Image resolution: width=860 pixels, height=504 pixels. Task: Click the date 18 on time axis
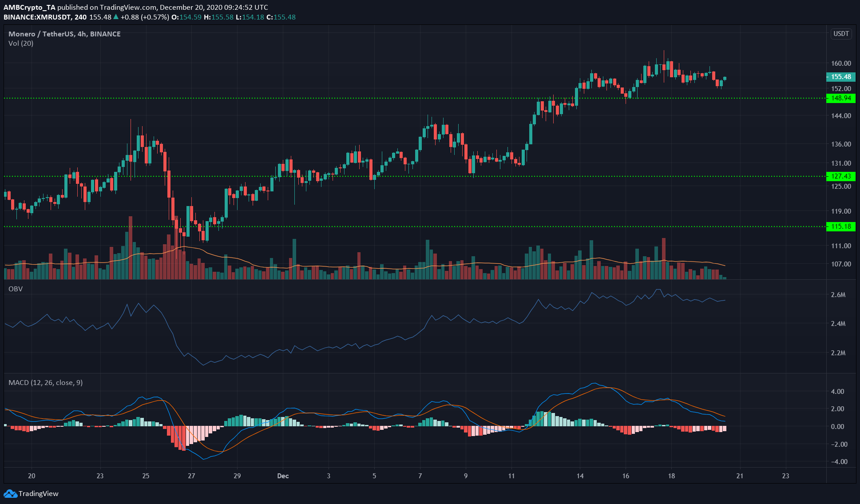672,476
